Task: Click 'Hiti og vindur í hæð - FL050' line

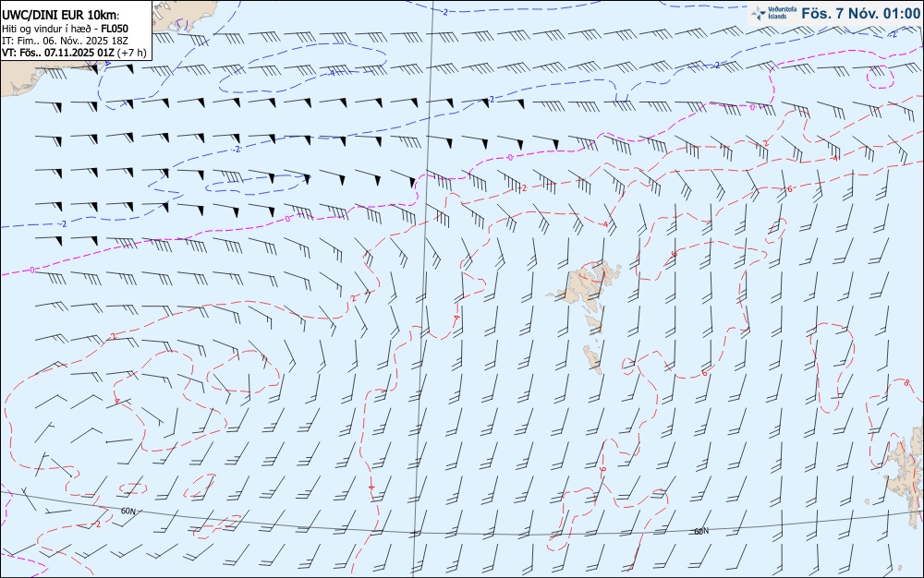Action: (x=65, y=29)
